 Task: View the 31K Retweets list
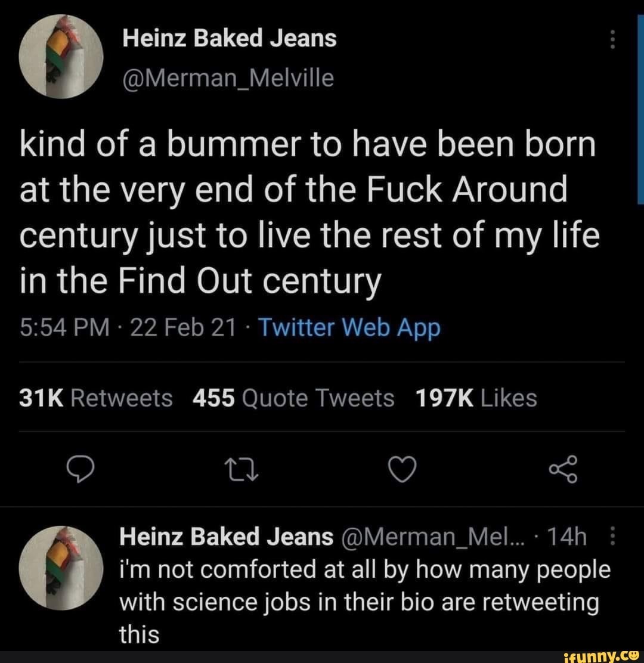coord(95,398)
